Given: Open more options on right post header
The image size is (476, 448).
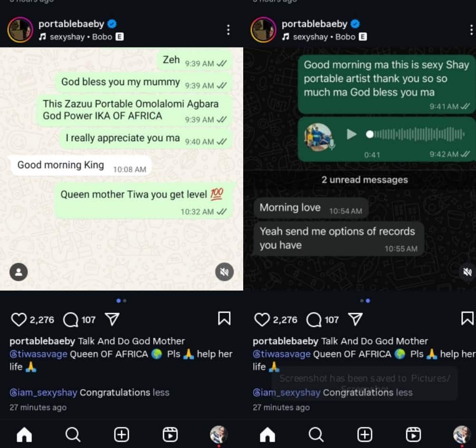Looking at the screenshot, I should [x=471, y=30].
